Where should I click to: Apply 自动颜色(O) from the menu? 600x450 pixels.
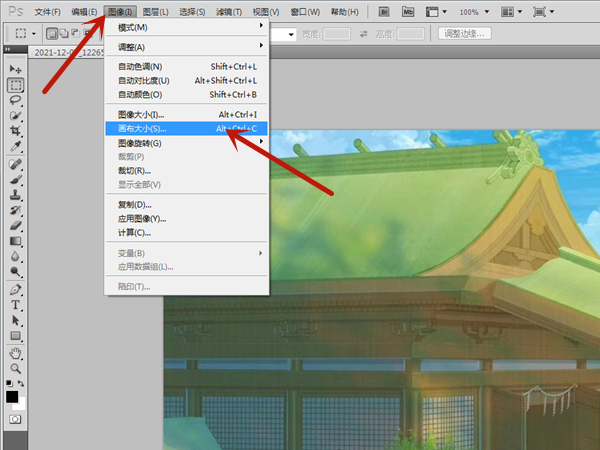click(187, 95)
